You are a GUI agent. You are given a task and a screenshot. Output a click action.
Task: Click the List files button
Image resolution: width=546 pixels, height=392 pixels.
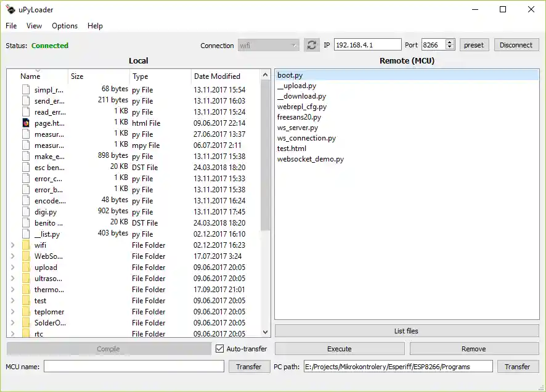click(406, 331)
